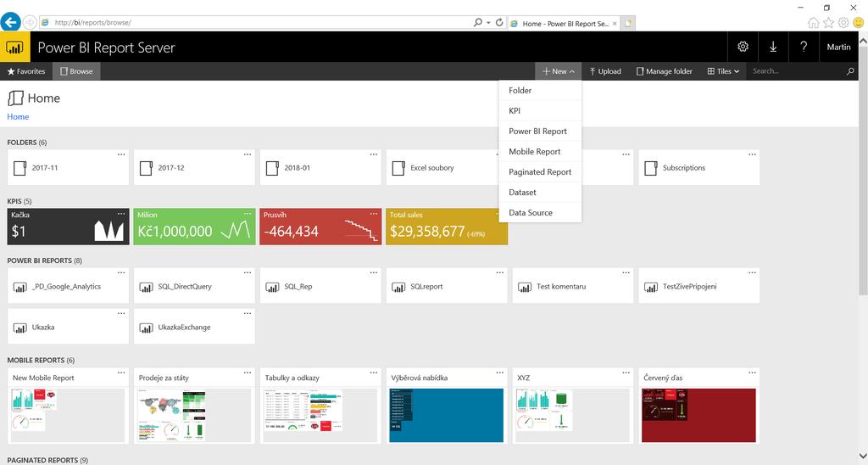
Task: Open more options for SQL_DirectQuery report
Action: (x=248, y=272)
